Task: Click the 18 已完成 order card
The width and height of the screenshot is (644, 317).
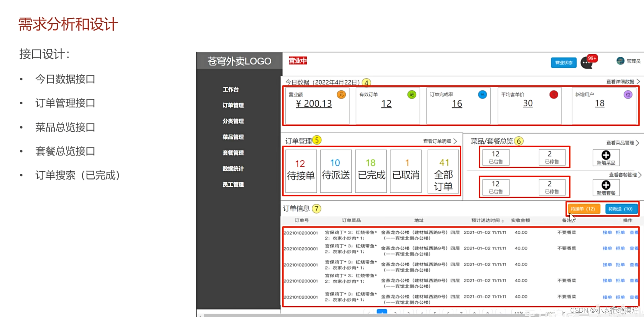Action: tap(371, 171)
